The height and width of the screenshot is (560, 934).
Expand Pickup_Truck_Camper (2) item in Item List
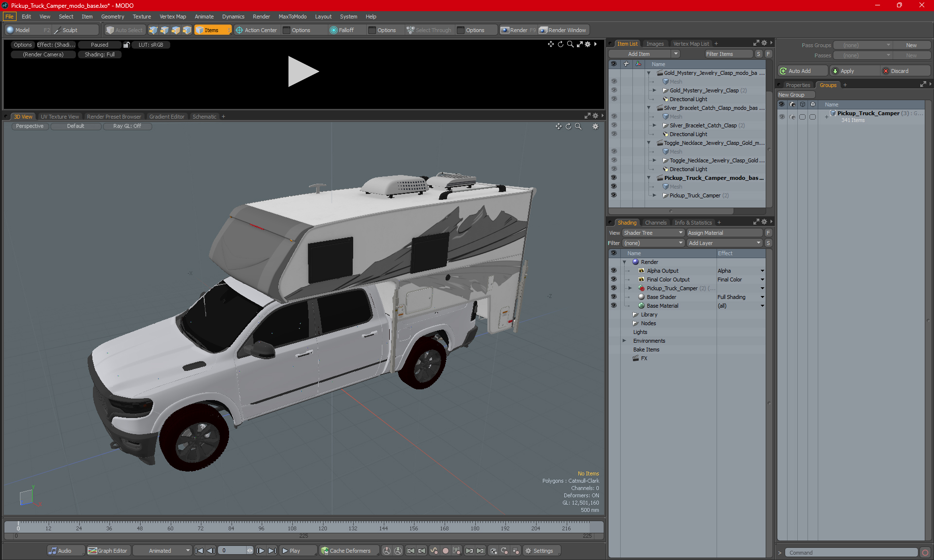[x=654, y=195]
